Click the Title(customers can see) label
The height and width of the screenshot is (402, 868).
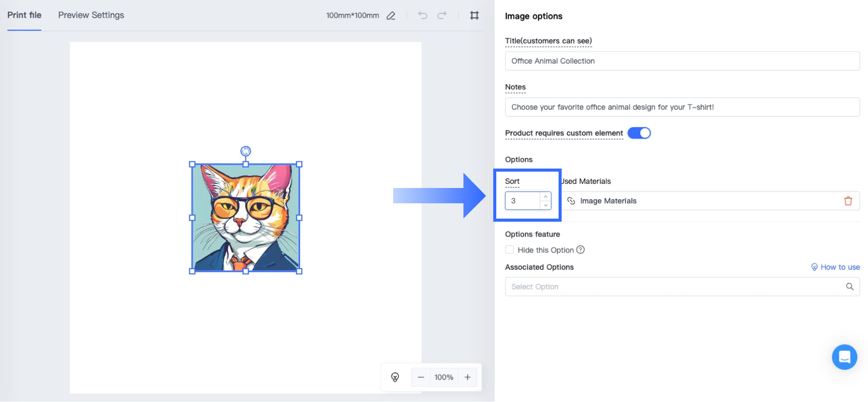coord(548,41)
